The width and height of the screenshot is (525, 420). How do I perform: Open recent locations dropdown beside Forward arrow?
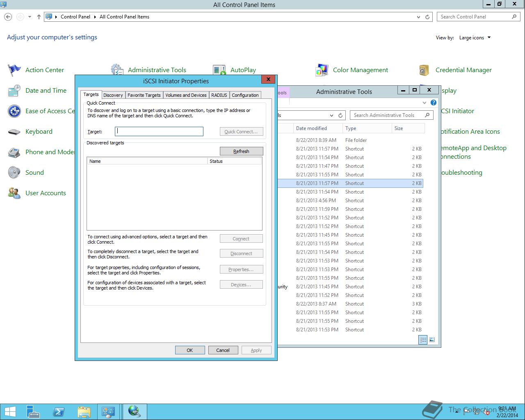[30, 17]
